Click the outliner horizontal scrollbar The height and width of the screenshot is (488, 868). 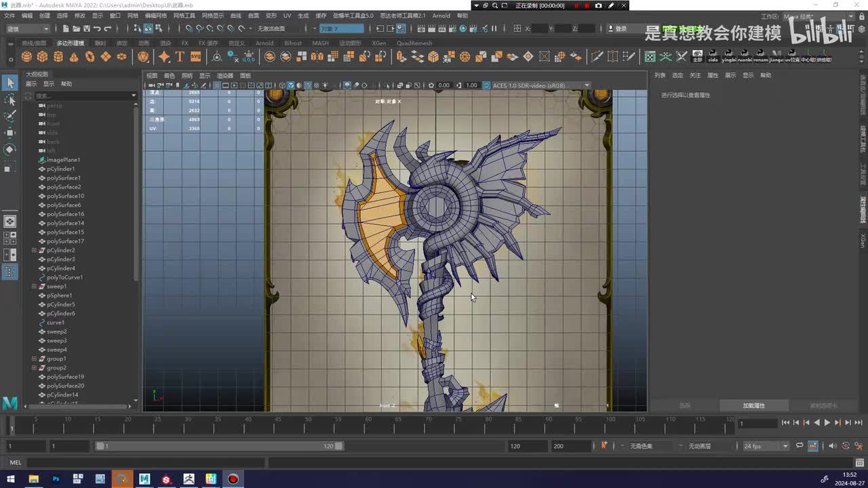click(79, 407)
